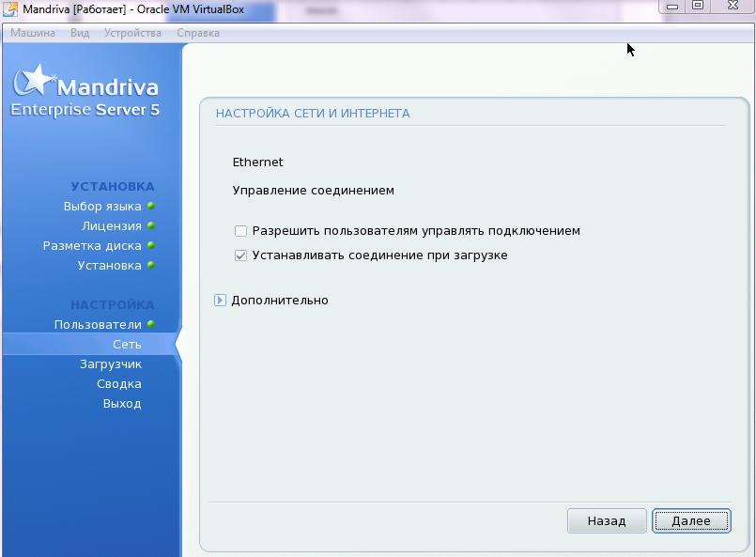Click Лицензия step in sidebar
The image size is (756, 557).
[x=112, y=225]
